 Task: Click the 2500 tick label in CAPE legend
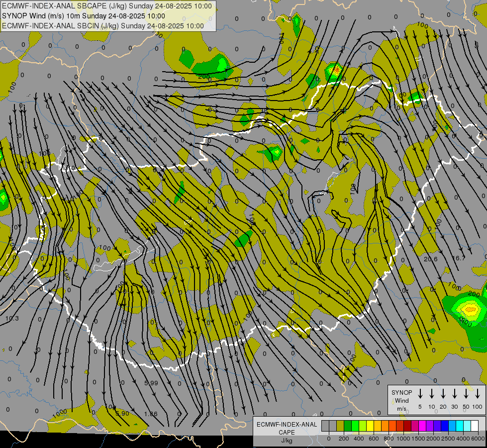coord(448,439)
